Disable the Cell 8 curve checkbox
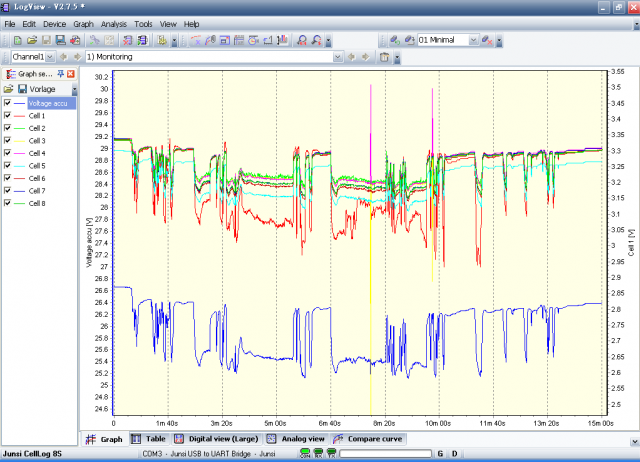The height and width of the screenshot is (462, 640). pos(8,203)
